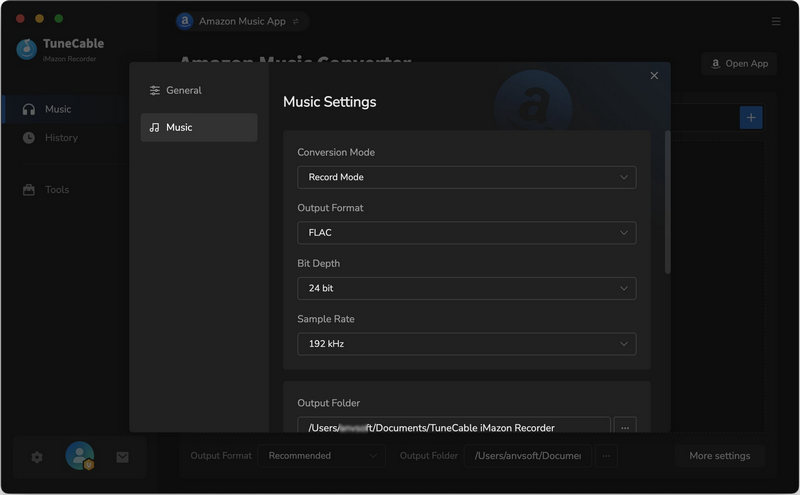Click the music note icon beside Music tab
The image size is (800, 495).
pyautogui.click(x=155, y=128)
